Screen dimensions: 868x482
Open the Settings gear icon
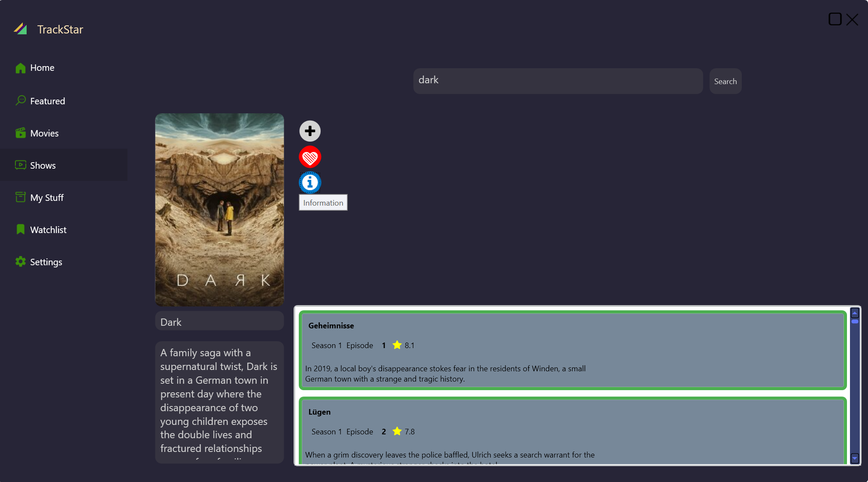pos(21,262)
